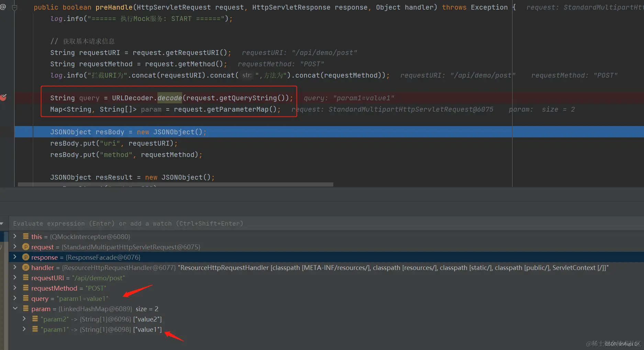Viewport: 644px width, 350px height.
Task: Click the resBody.put("uri", requestURI) line
Action: tap(114, 143)
